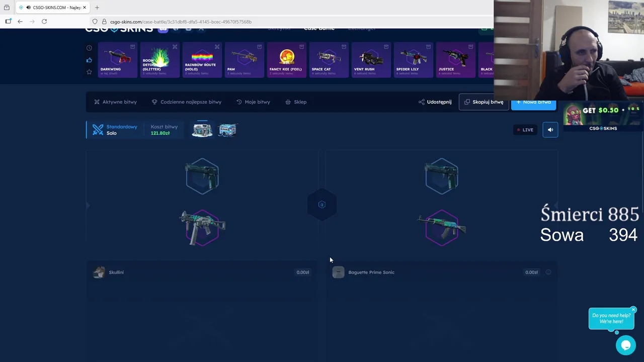644x362 pixels.
Task: Click Skullini's top pistol skin
Action: pyautogui.click(x=202, y=176)
